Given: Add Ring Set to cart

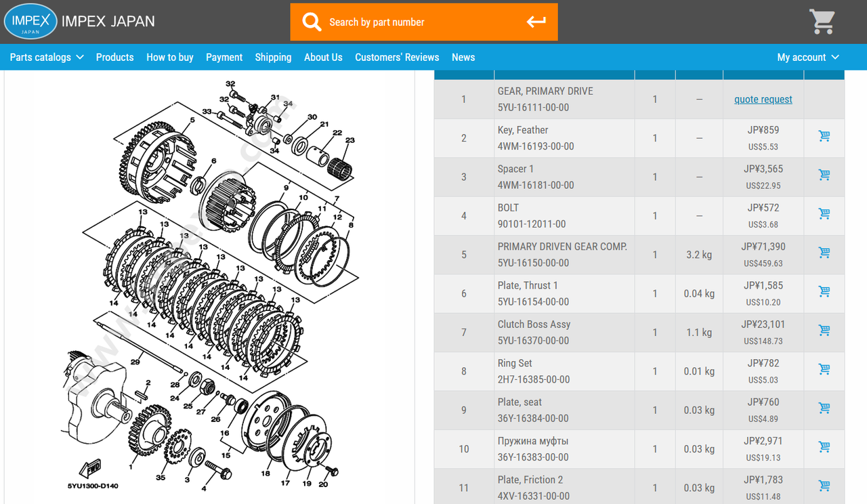Looking at the screenshot, I should (x=824, y=369).
